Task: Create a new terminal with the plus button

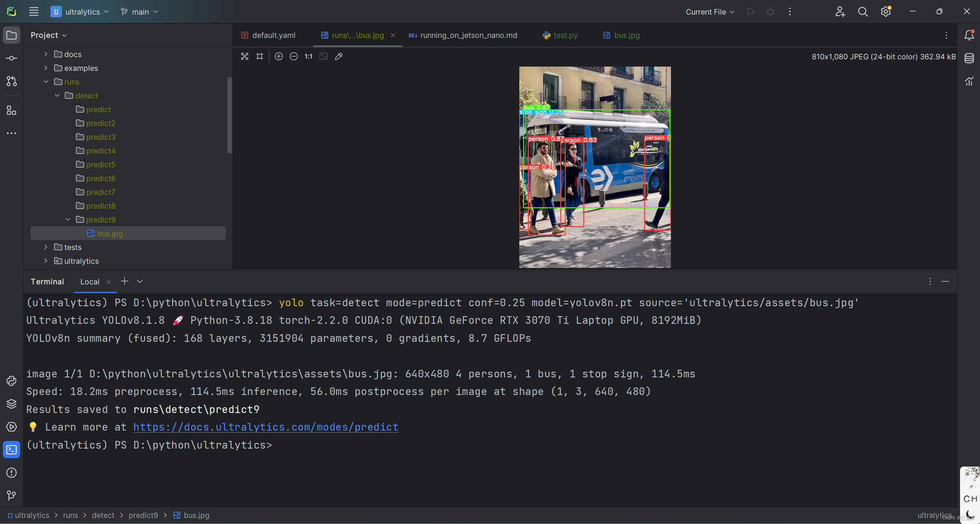Action: pyautogui.click(x=124, y=281)
